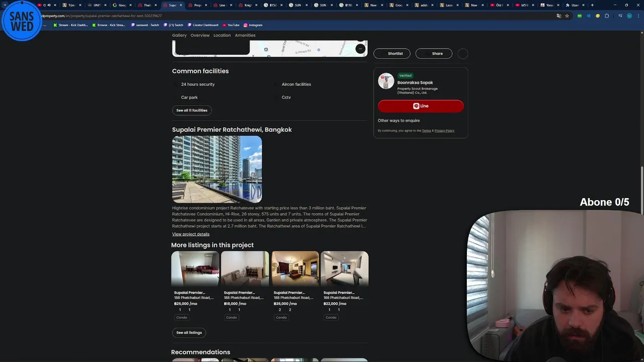Open the YouTube bookmark
644x362 pixels.
click(231, 25)
